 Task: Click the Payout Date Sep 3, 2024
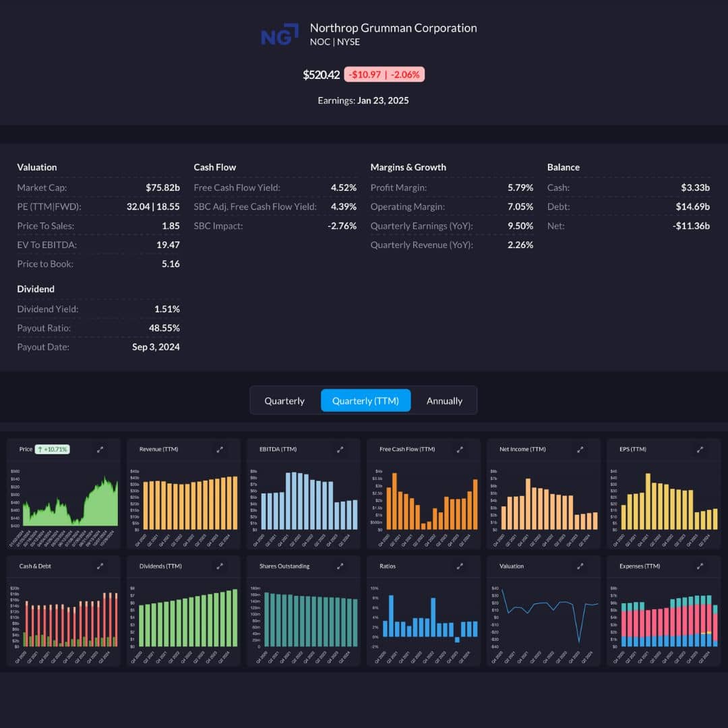tap(156, 347)
